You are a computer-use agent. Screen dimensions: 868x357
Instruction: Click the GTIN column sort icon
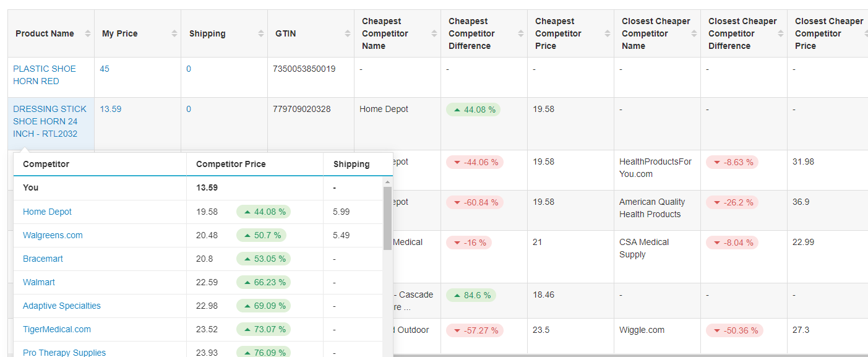pyautogui.click(x=348, y=33)
